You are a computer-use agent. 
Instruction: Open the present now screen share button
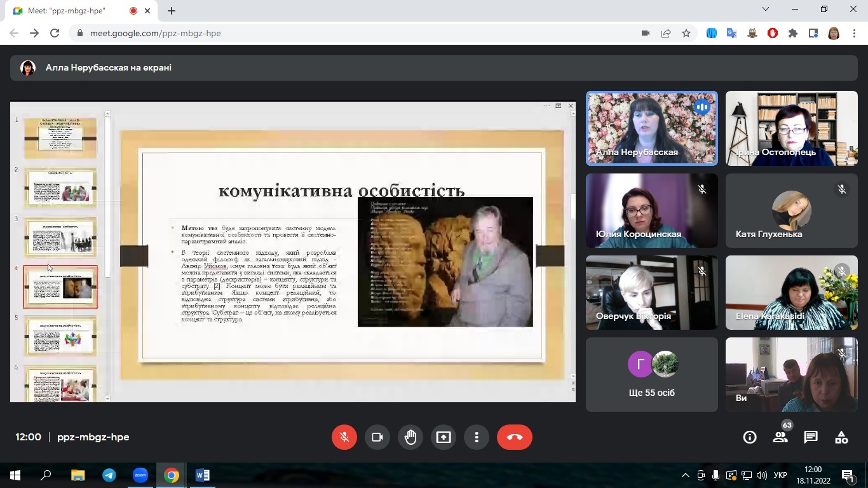click(x=444, y=437)
